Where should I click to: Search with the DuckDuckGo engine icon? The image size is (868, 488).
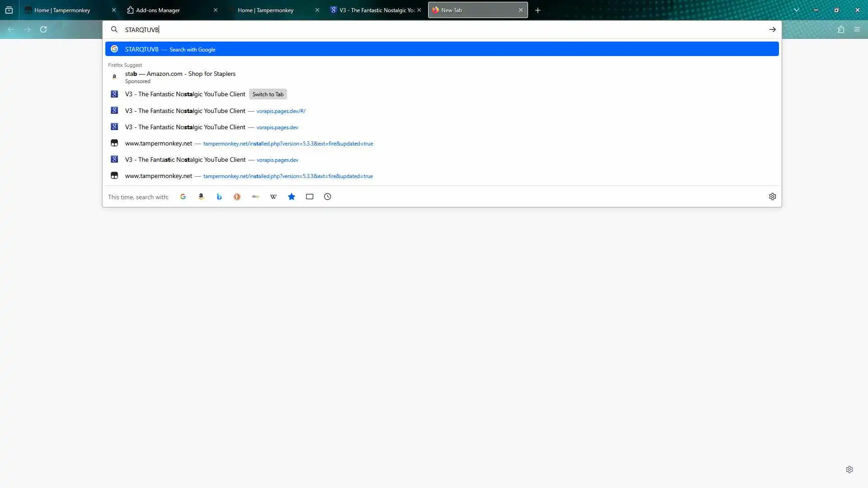point(237,197)
